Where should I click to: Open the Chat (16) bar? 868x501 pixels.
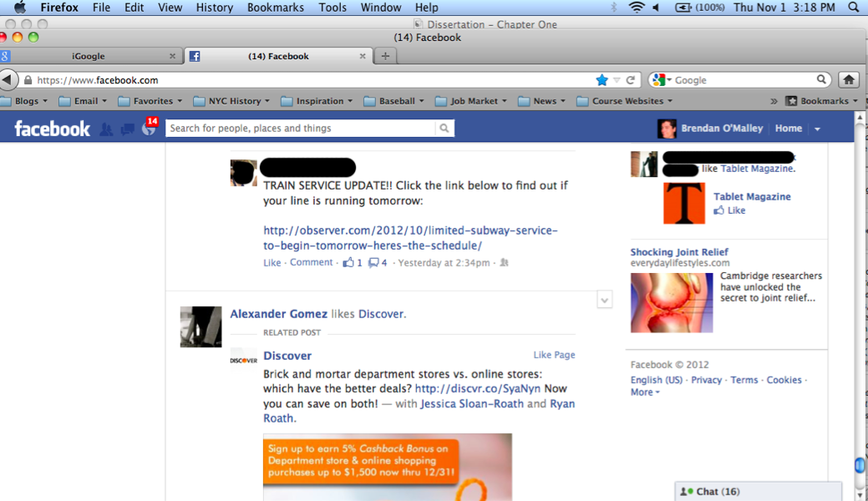pyautogui.click(x=758, y=492)
